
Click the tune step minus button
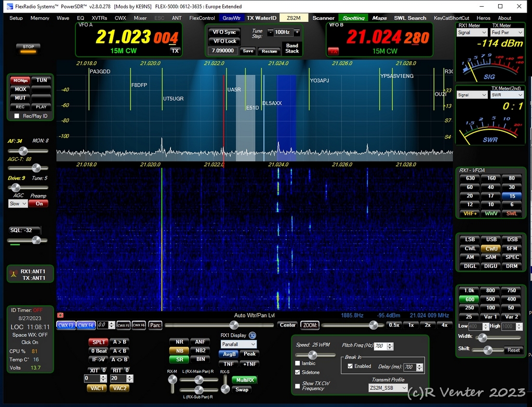point(270,32)
